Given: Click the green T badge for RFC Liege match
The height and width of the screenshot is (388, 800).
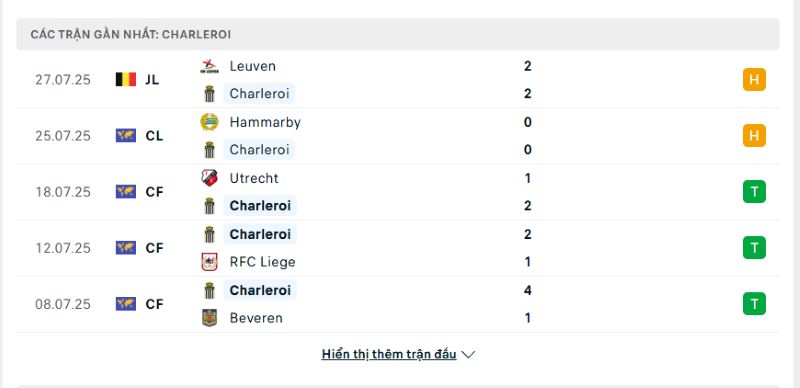Looking at the screenshot, I should pos(754,248).
